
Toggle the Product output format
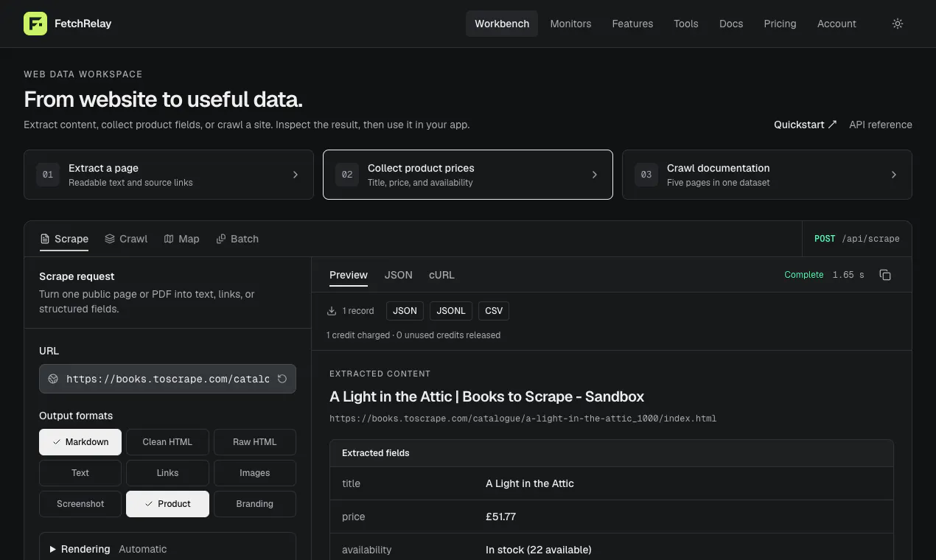tap(167, 504)
